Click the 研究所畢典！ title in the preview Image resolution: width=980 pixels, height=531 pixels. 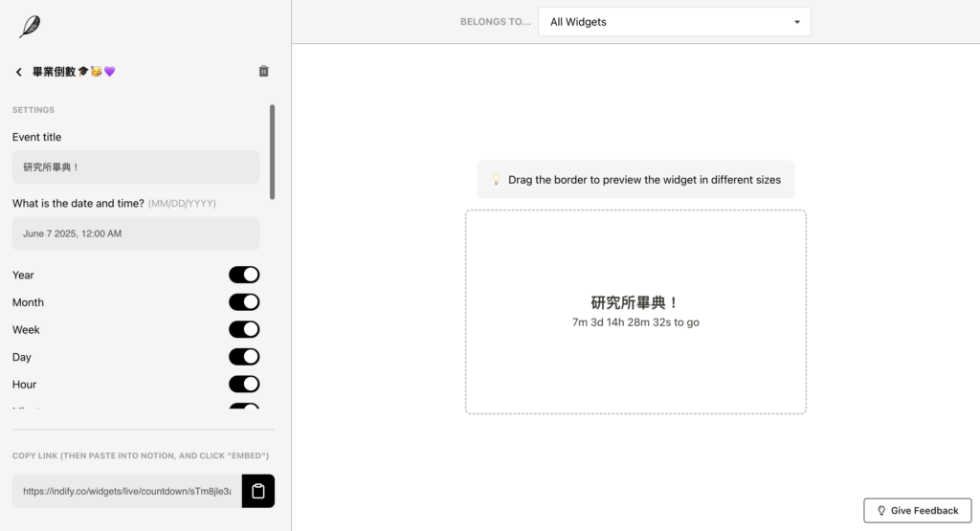coord(635,302)
